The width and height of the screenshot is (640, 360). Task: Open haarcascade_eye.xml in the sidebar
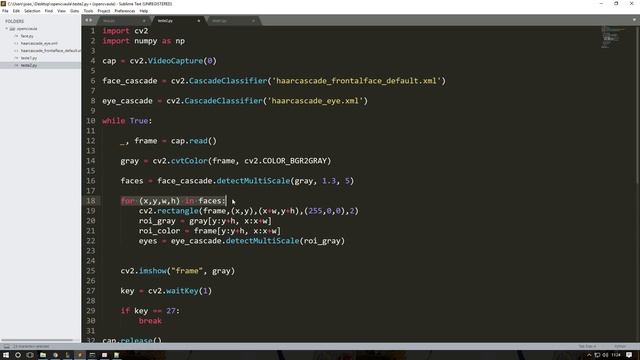click(x=39, y=43)
